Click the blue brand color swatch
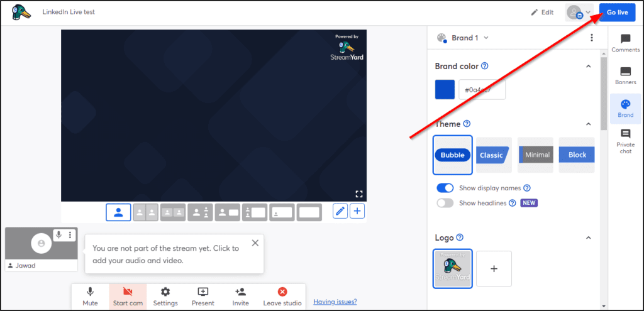The image size is (644, 311). pyautogui.click(x=445, y=89)
